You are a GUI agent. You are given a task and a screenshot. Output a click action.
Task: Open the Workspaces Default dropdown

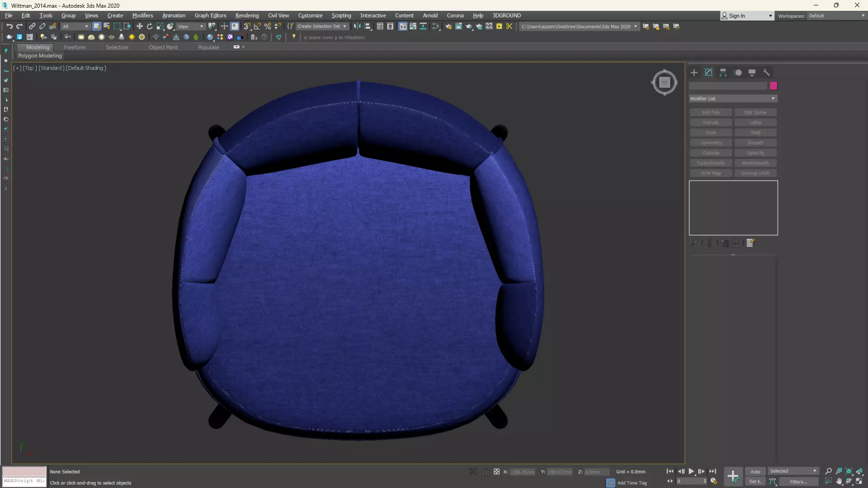(x=837, y=16)
